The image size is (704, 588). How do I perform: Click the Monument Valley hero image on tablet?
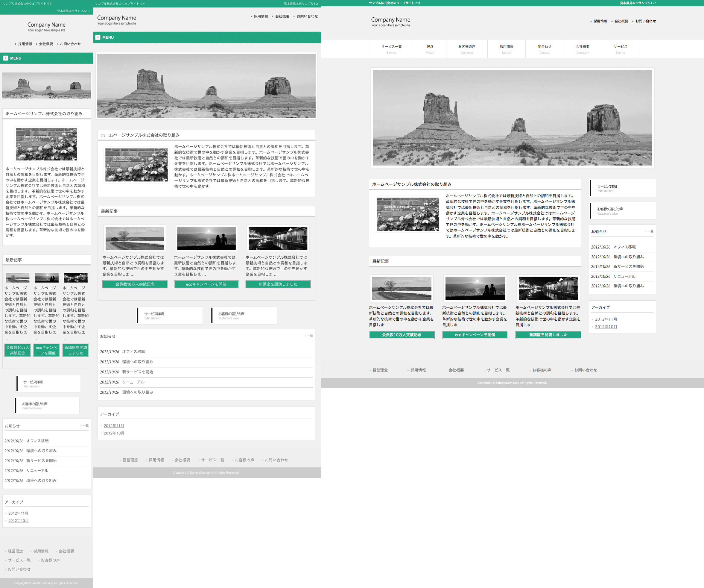(206, 86)
